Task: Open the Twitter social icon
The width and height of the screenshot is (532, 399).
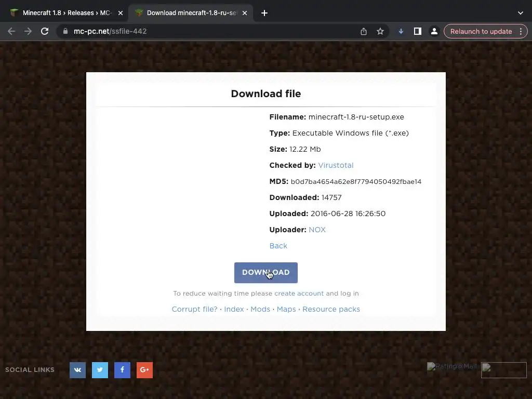Action: click(100, 370)
